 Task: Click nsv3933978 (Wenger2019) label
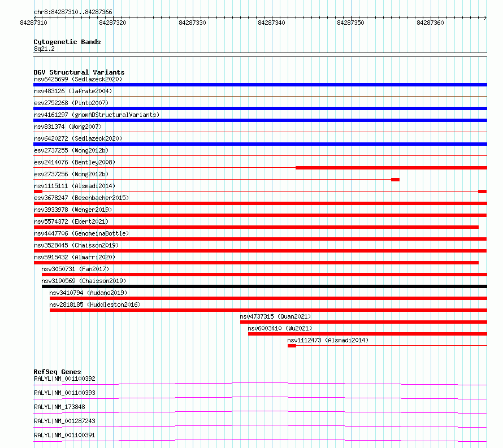(73, 210)
